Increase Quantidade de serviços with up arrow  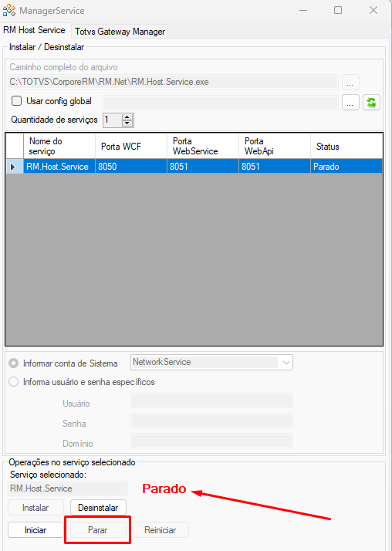(127, 117)
